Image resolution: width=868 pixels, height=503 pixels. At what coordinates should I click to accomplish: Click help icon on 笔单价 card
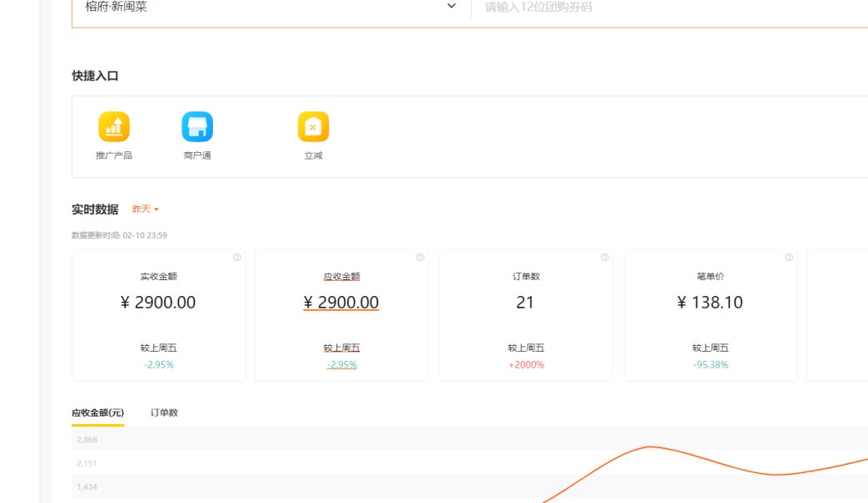(789, 258)
